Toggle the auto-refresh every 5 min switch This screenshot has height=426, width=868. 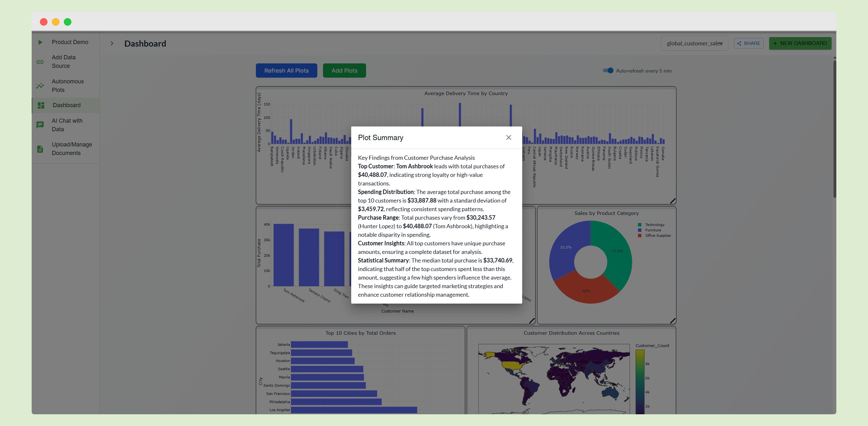point(608,70)
